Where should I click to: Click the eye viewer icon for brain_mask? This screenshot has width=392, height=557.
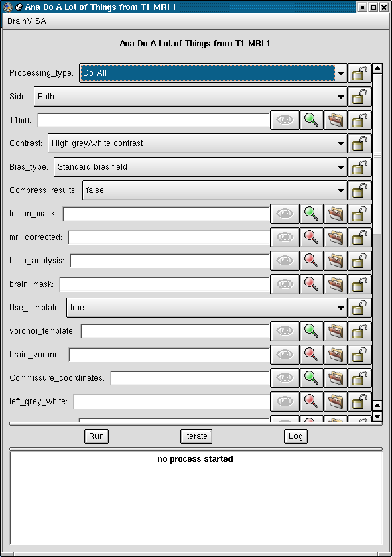pos(285,284)
